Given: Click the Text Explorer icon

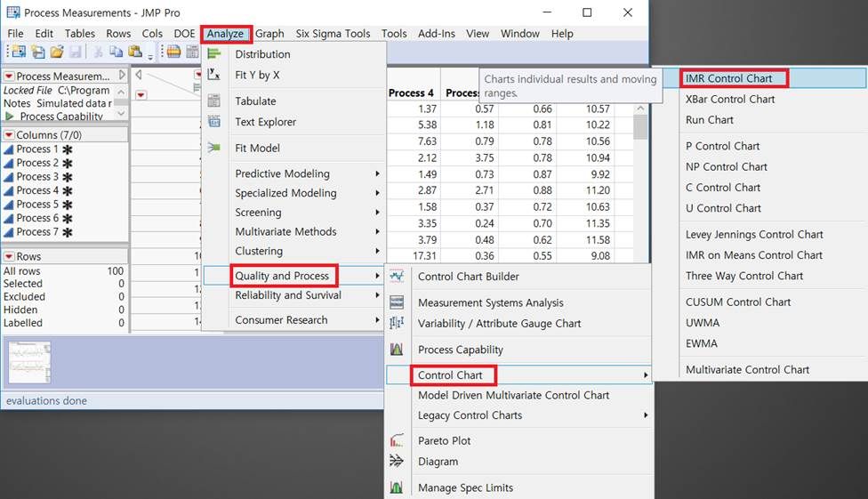Looking at the screenshot, I should coord(213,121).
